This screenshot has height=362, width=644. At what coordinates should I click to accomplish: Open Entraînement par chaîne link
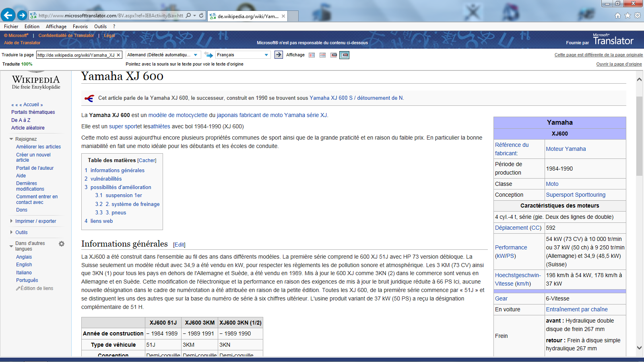tap(577, 309)
